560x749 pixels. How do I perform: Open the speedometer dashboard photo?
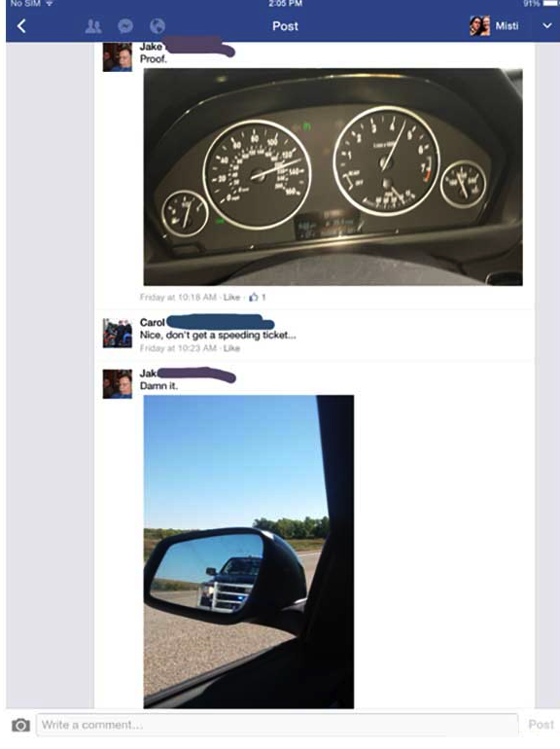332,177
